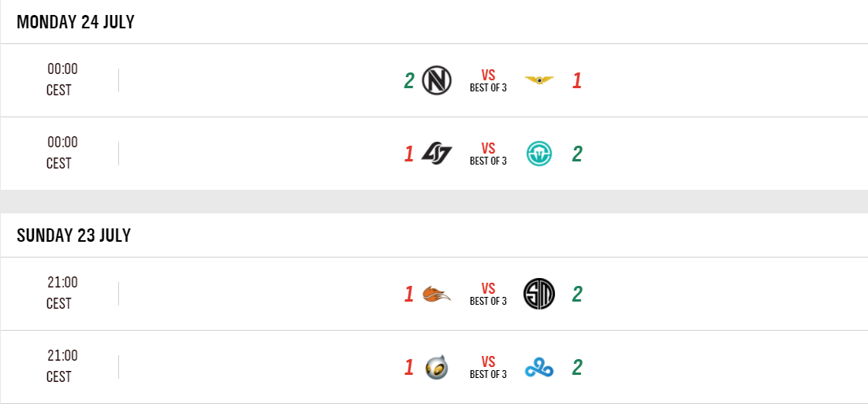Screen dimensions: 868x404
Task: Click the Team EnVyUs logo
Action: tap(437, 80)
